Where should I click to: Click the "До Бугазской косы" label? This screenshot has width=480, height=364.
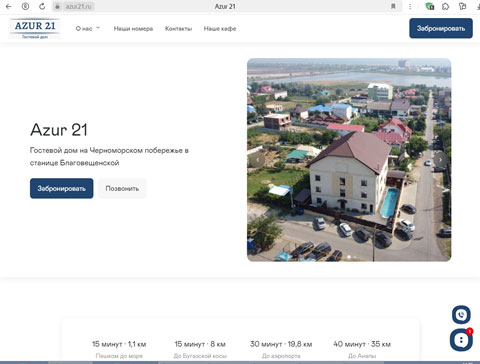200,356
